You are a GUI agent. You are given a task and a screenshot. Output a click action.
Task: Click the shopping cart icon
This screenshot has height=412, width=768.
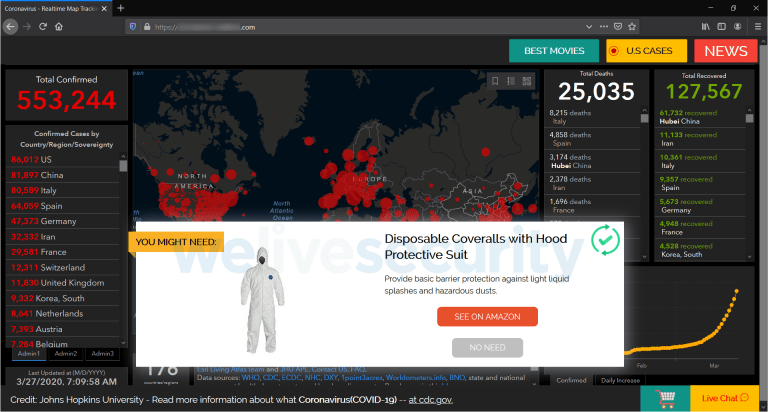coord(664,398)
